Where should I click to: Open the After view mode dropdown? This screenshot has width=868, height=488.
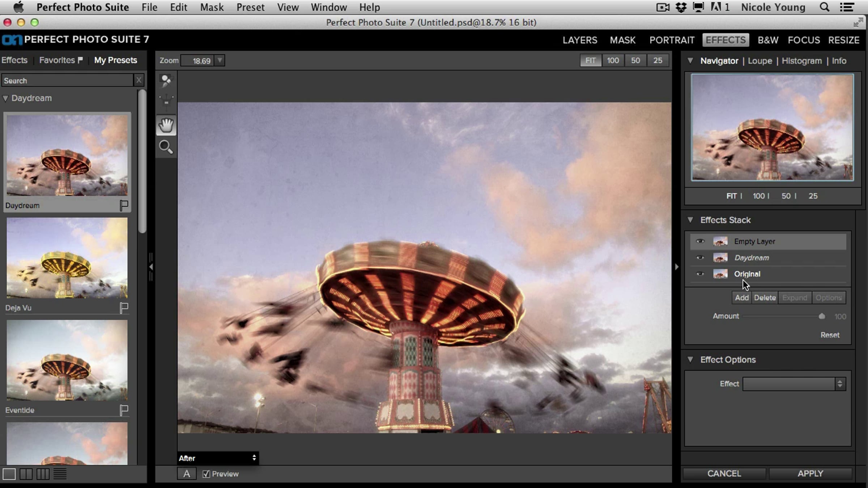pos(218,458)
